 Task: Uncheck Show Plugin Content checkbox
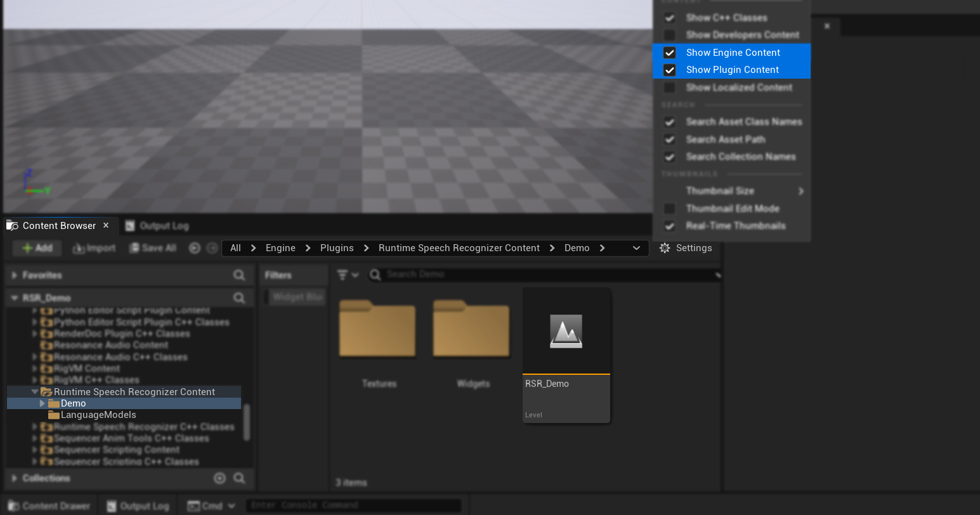[669, 70]
